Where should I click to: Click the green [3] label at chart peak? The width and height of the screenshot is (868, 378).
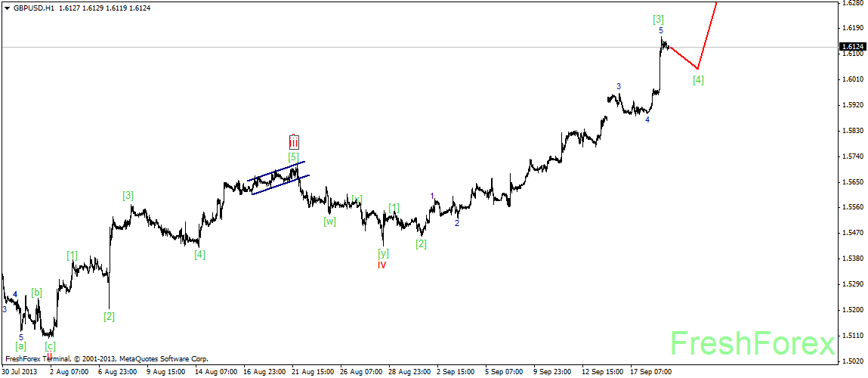tap(659, 19)
